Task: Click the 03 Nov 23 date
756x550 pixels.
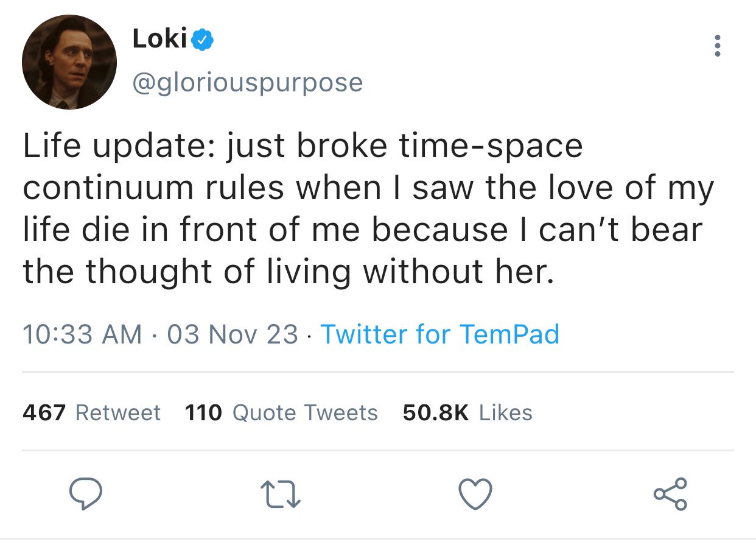Action: [x=232, y=334]
